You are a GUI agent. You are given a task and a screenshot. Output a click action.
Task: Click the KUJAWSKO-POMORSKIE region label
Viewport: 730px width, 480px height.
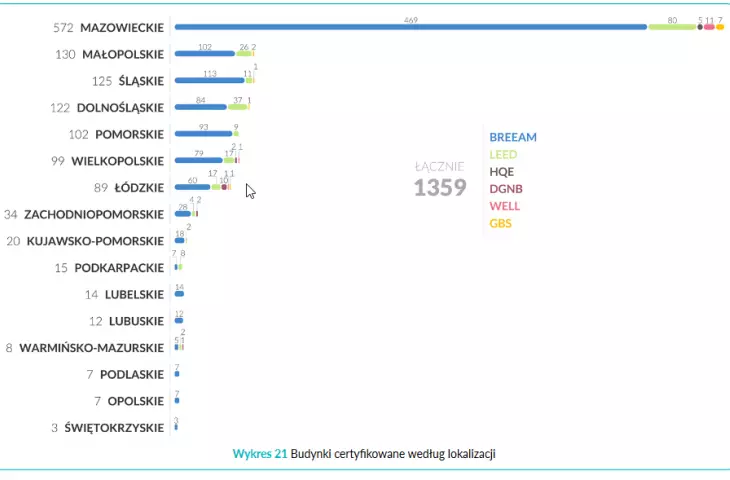point(95,241)
